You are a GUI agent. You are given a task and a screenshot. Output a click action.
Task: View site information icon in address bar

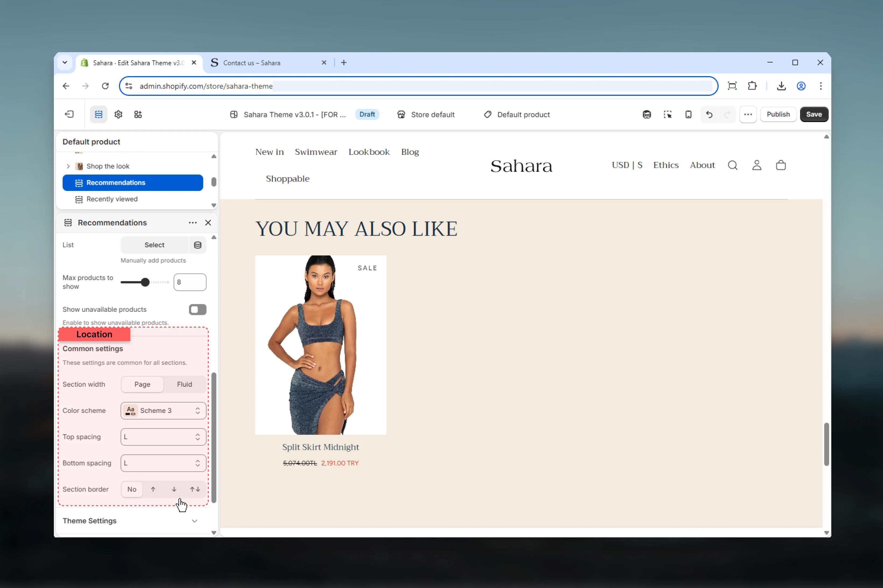pos(129,86)
